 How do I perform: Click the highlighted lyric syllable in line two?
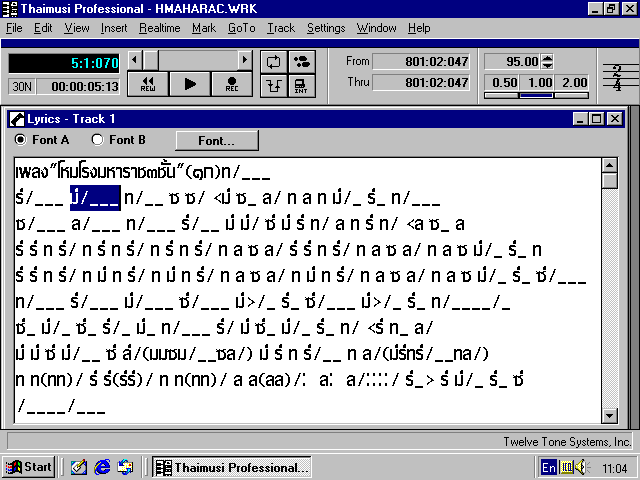tap(95, 198)
